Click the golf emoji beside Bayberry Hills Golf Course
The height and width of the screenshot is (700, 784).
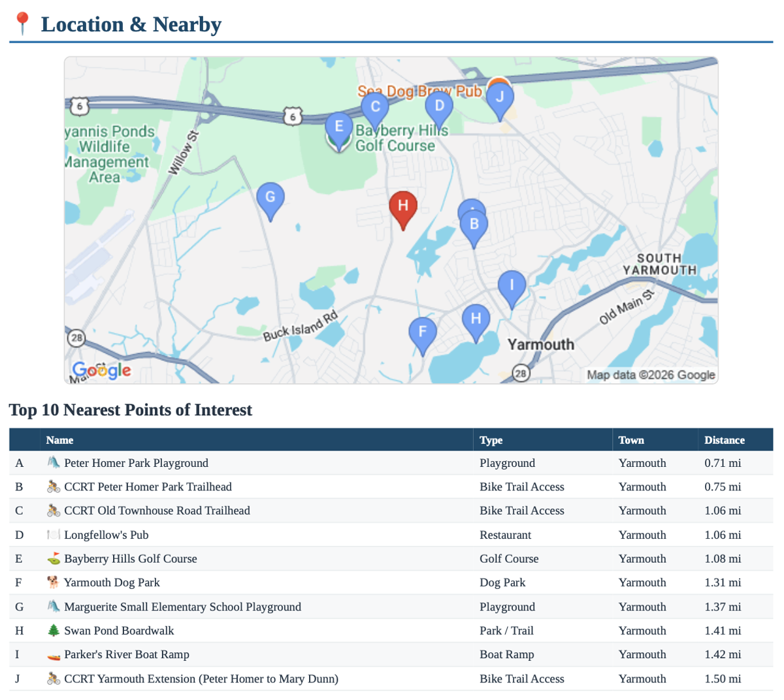point(54,558)
